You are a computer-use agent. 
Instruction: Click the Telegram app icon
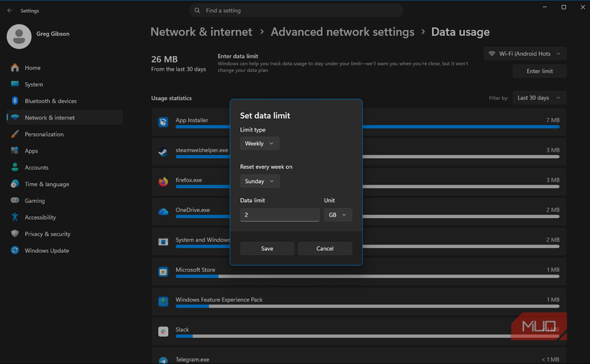pyautogui.click(x=163, y=360)
